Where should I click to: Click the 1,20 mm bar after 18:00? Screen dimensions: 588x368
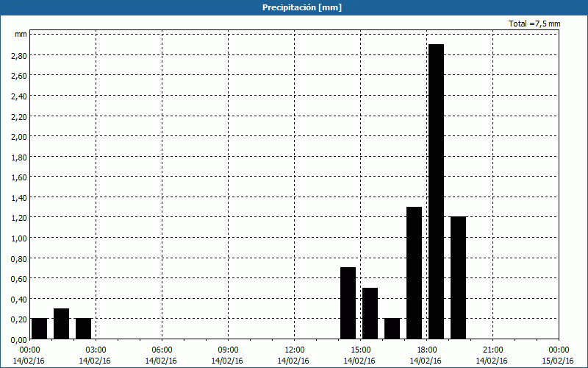click(458, 278)
